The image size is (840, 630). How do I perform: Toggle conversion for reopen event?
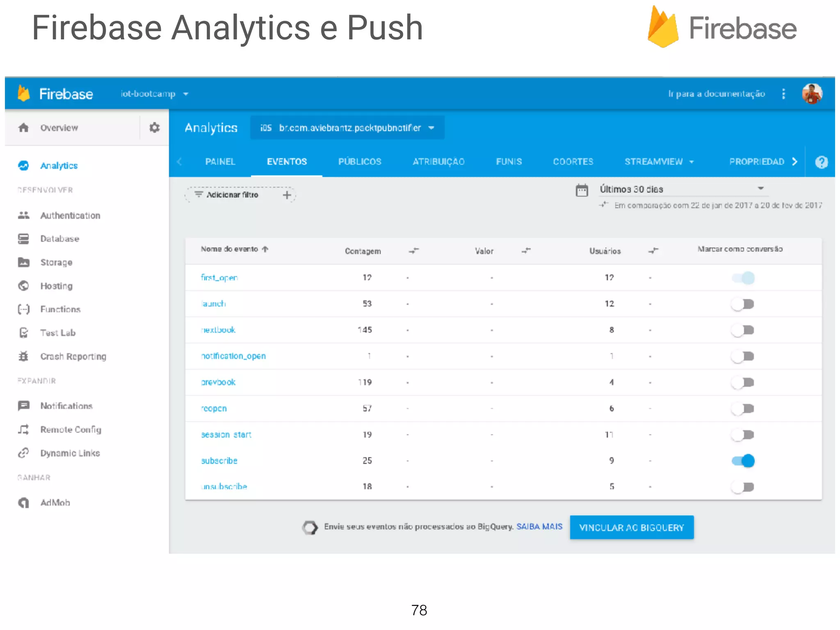pos(743,409)
